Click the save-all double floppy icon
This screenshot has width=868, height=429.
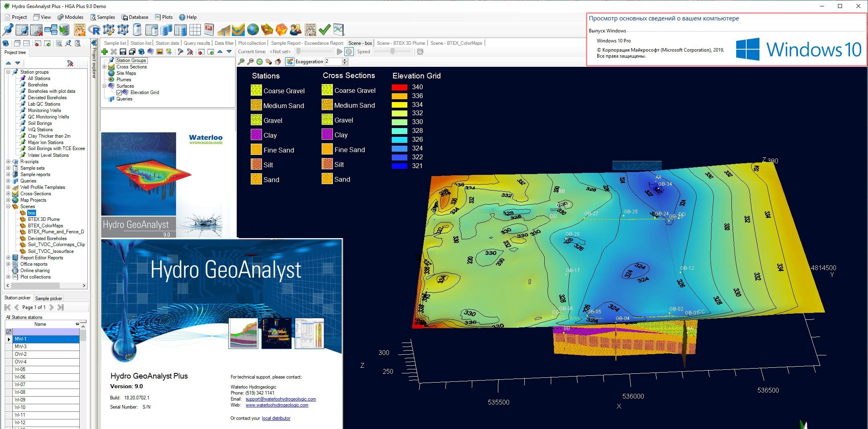[132, 52]
